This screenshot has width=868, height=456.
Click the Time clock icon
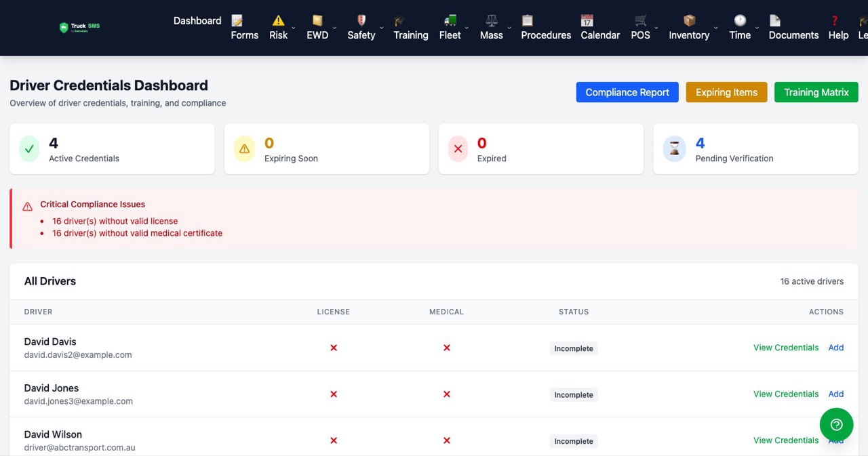pyautogui.click(x=740, y=20)
